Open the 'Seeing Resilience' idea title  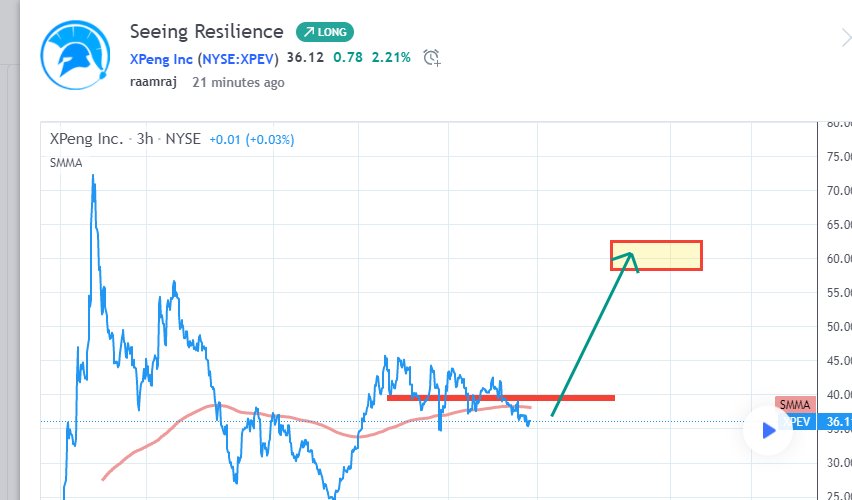coord(206,32)
